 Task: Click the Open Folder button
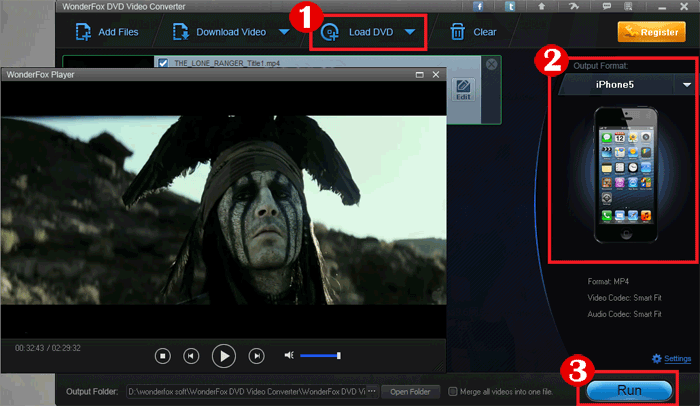coord(410,392)
